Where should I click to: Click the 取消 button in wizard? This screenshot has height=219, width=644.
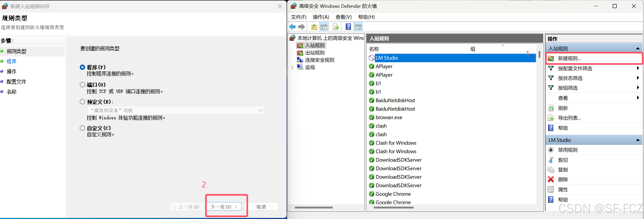pyautogui.click(x=261, y=207)
